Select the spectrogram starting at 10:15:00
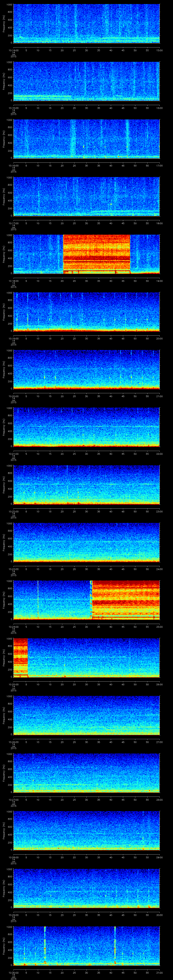The image size is (173, 980). click(86, 81)
